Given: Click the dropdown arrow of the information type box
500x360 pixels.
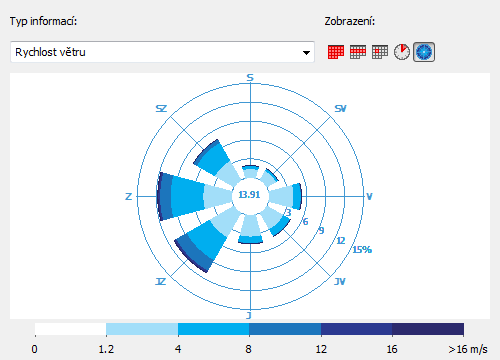Looking at the screenshot, I should pyautogui.click(x=306, y=53).
